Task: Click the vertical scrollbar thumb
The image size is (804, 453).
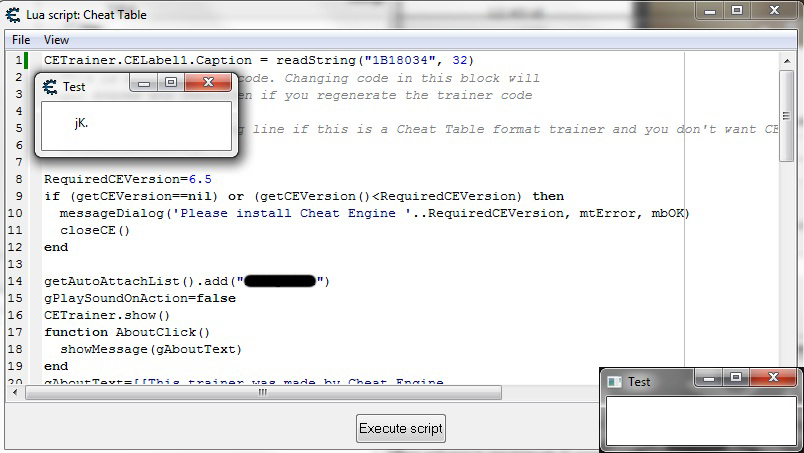Action: [786, 116]
